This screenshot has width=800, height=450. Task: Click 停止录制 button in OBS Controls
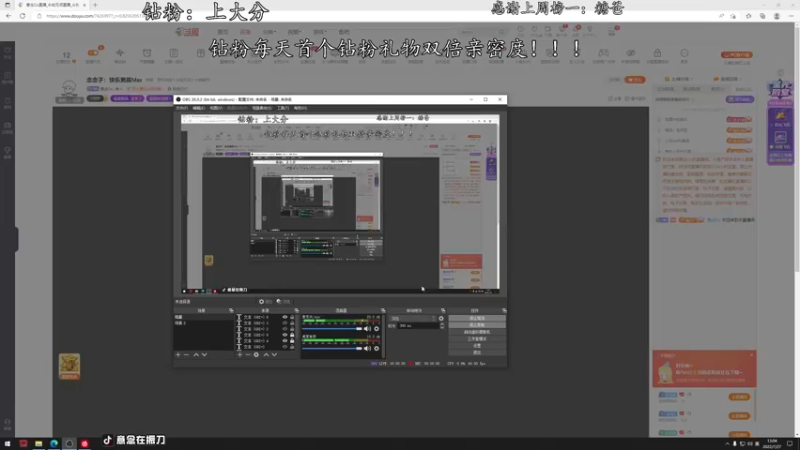tap(477, 325)
